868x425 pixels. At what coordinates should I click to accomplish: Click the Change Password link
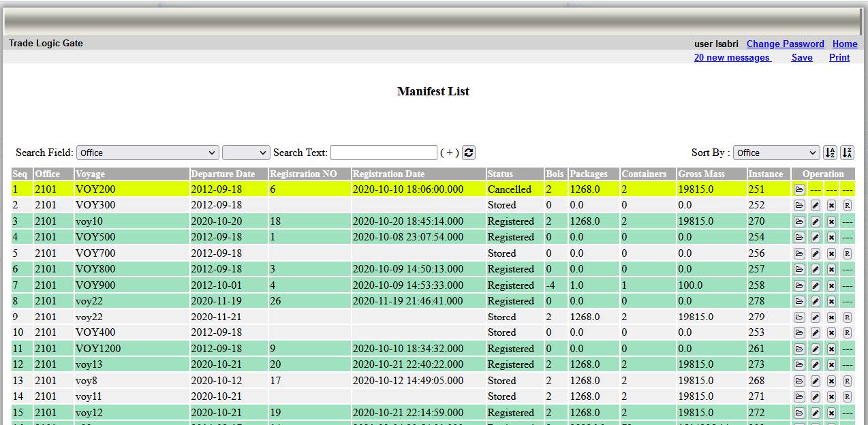tap(785, 44)
